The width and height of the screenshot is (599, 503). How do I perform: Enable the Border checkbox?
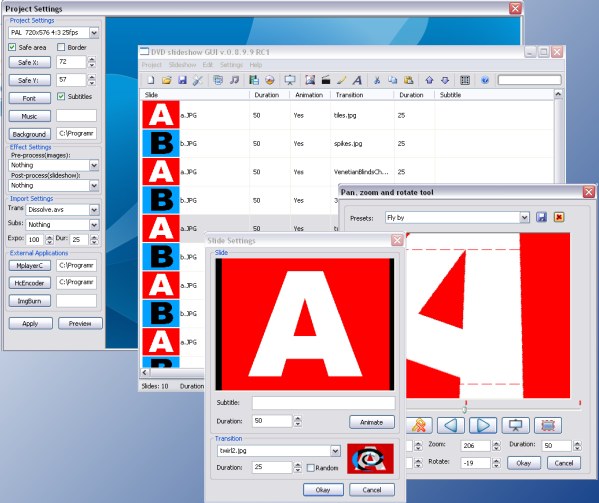coord(61,47)
